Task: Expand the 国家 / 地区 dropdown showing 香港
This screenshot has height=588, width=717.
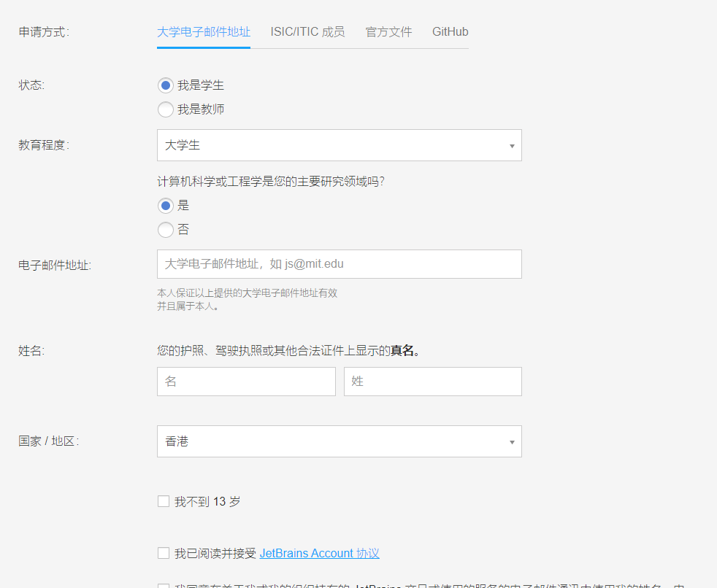Action: click(340, 441)
